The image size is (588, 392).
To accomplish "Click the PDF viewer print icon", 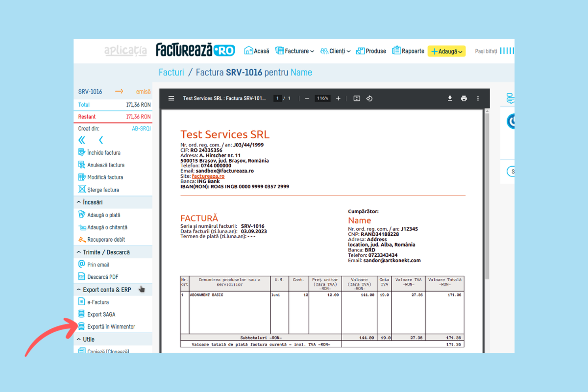I will pyautogui.click(x=464, y=98).
